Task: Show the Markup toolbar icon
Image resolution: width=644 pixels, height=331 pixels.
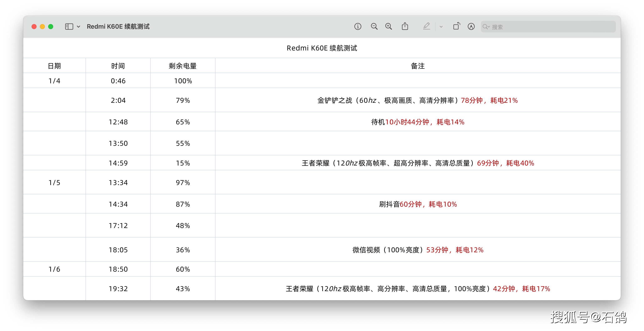Action: [471, 27]
